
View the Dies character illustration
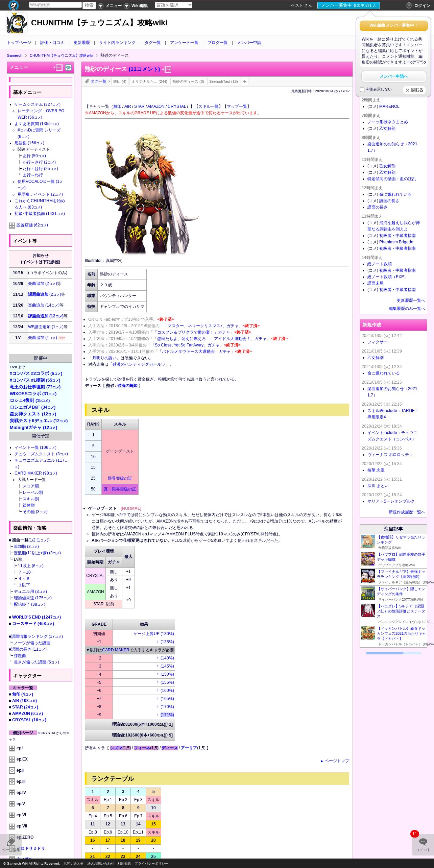pos(147,194)
